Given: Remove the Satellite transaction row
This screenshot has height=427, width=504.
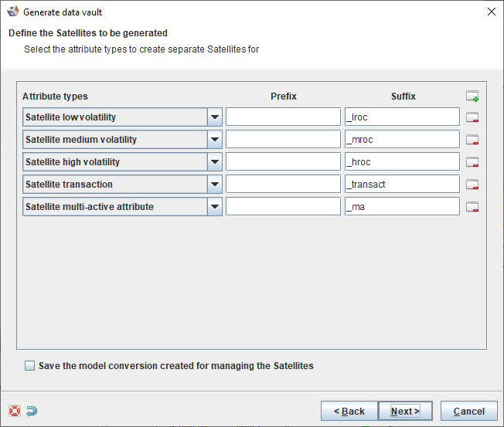Looking at the screenshot, I should (x=472, y=185).
